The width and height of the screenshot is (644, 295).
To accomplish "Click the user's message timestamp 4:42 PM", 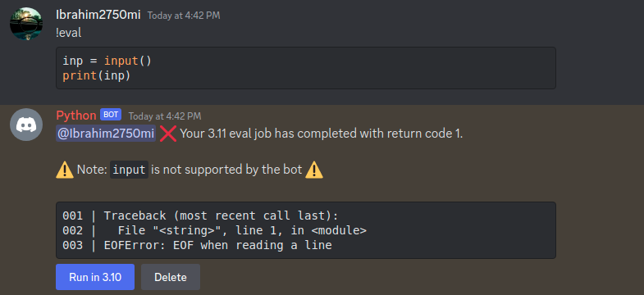I will (184, 16).
